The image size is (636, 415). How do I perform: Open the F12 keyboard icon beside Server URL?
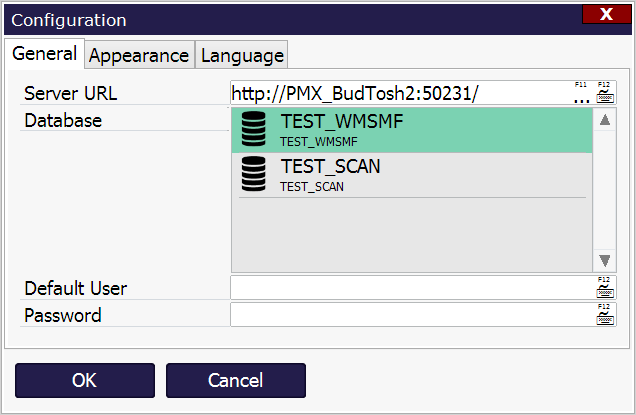(605, 94)
